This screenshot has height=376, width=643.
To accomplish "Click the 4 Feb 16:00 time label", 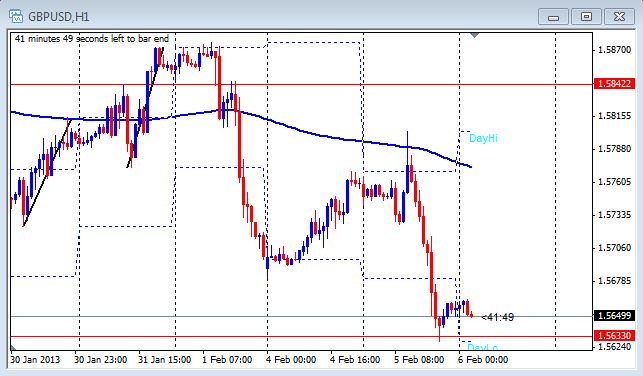I will (x=355, y=360).
